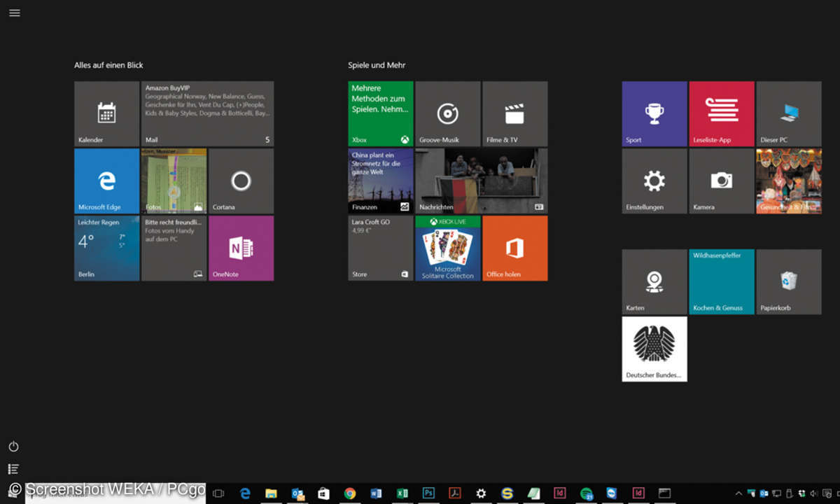Screen dimensions: 840x504
Task: Open the Groove-Musik tile
Action: pyautogui.click(x=448, y=113)
